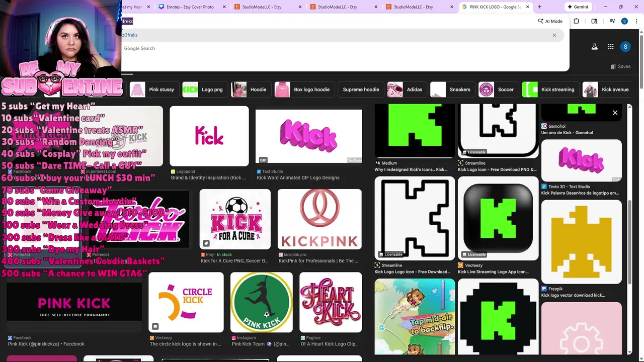Close the Emotes - Etsy Cover Photo tab
The width and height of the screenshot is (644, 362).
tap(224, 7)
